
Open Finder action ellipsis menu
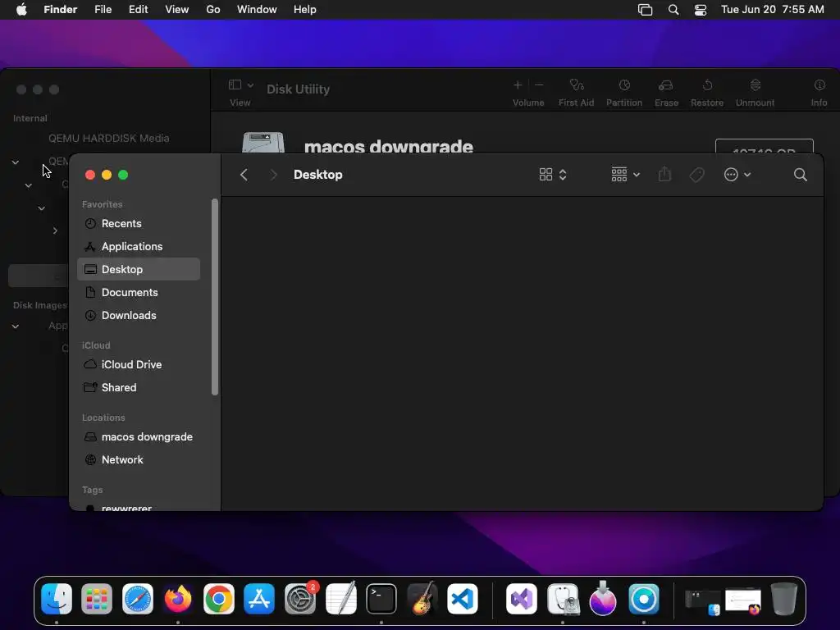[737, 175]
